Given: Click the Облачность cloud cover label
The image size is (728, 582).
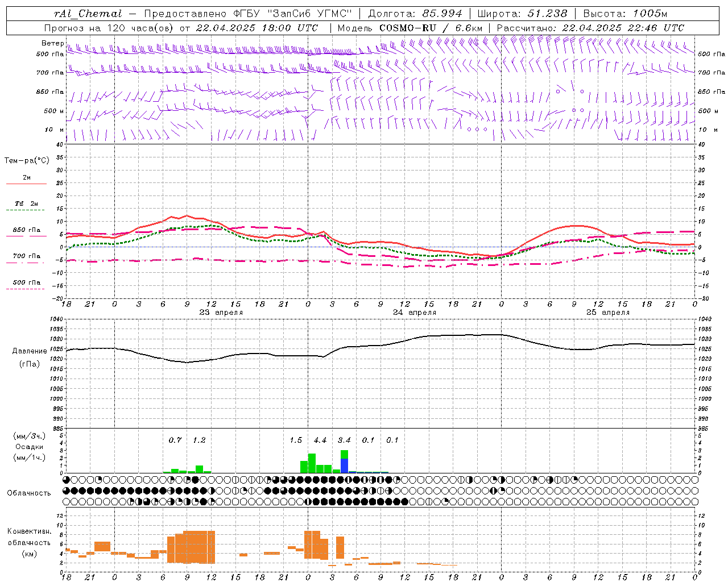Looking at the screenshot, I should [x=29, y=493].
